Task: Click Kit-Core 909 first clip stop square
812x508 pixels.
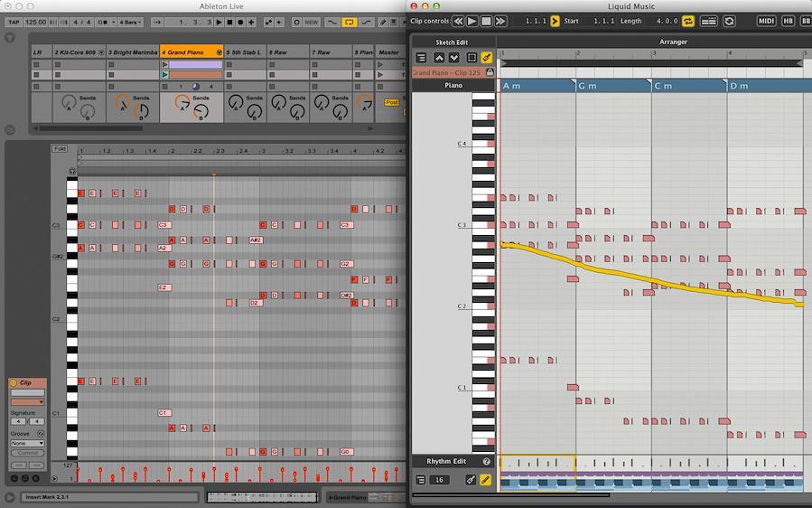Action: tap(58, 65)
